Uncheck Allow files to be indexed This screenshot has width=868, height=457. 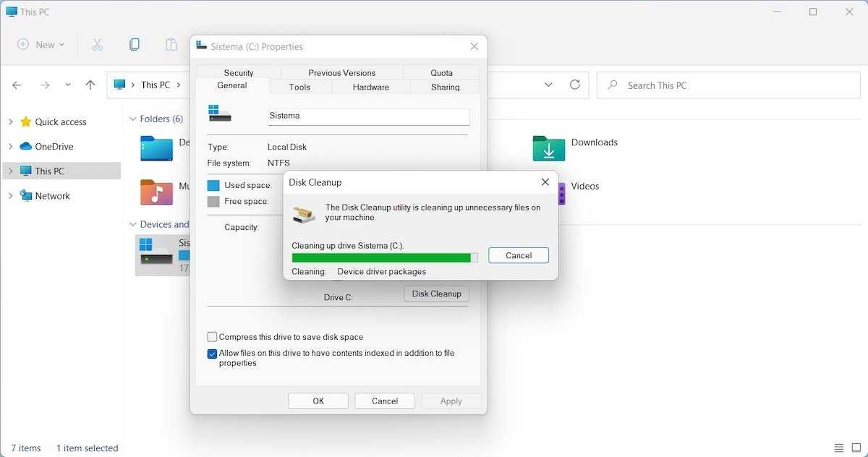pos(213,354)
